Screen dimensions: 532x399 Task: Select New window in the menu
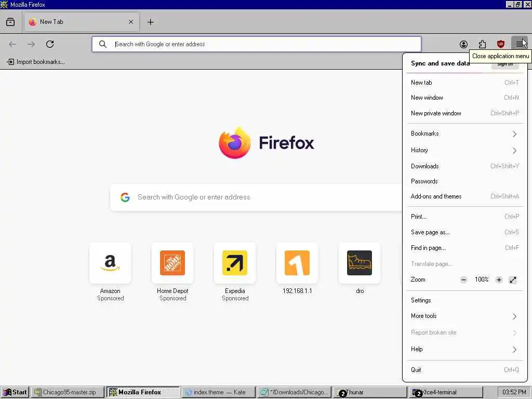tap(465, 98)
